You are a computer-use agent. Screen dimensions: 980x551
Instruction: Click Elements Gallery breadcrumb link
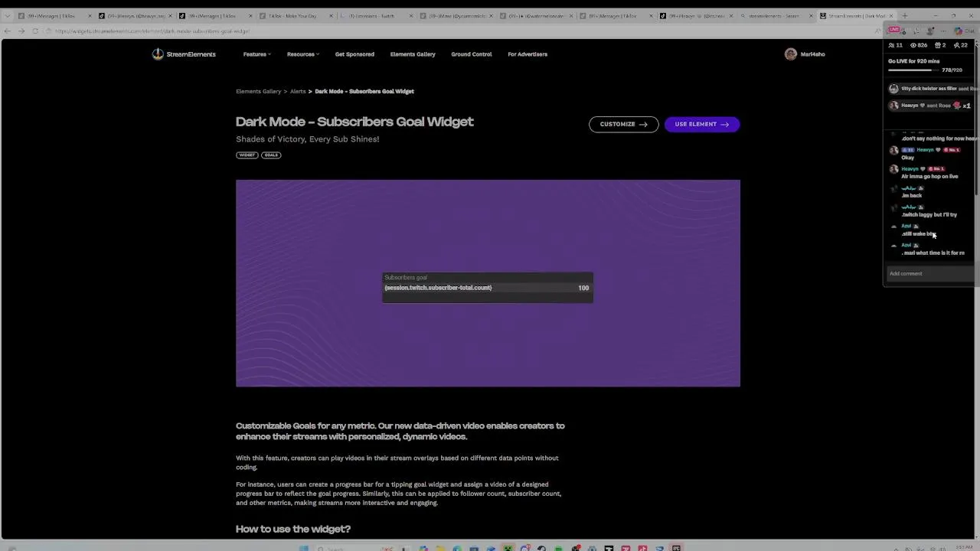coord(259,91)
